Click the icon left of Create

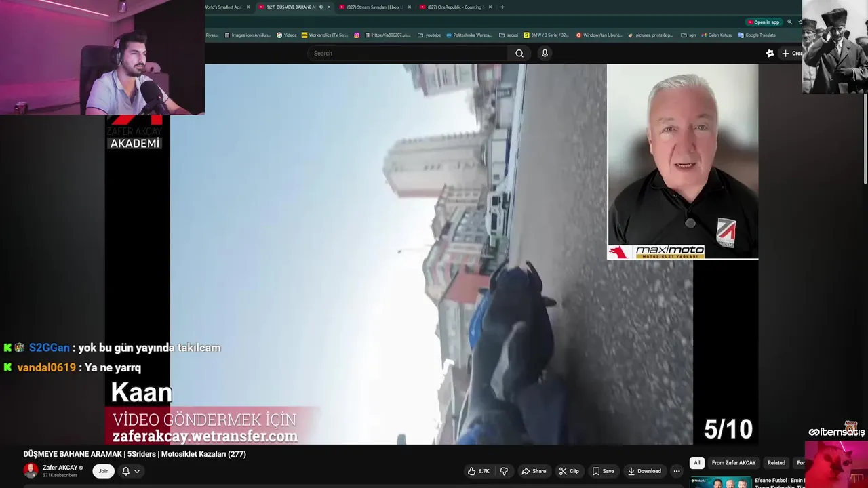770,54
